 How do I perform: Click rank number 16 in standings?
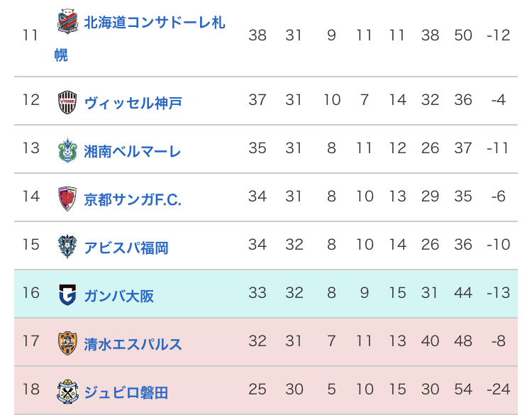(31, 292)
